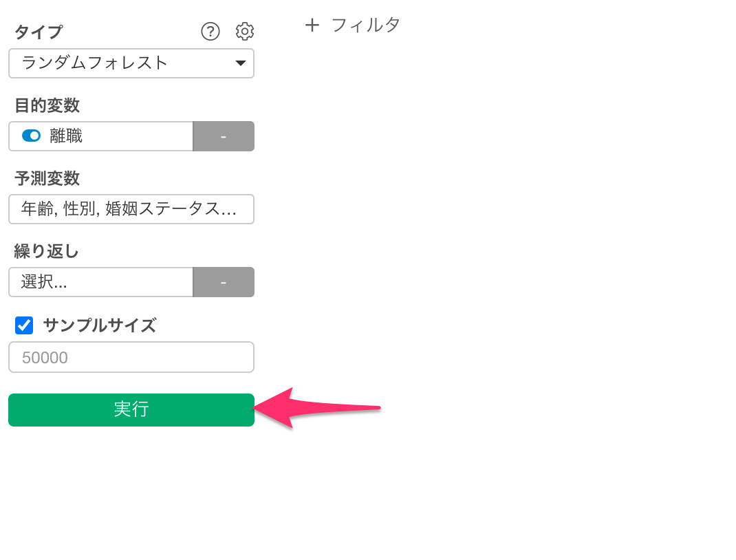The image size is (736, 560).
Task: Open the 目的変数 column selector showing 離職
Action: [101, 136]
